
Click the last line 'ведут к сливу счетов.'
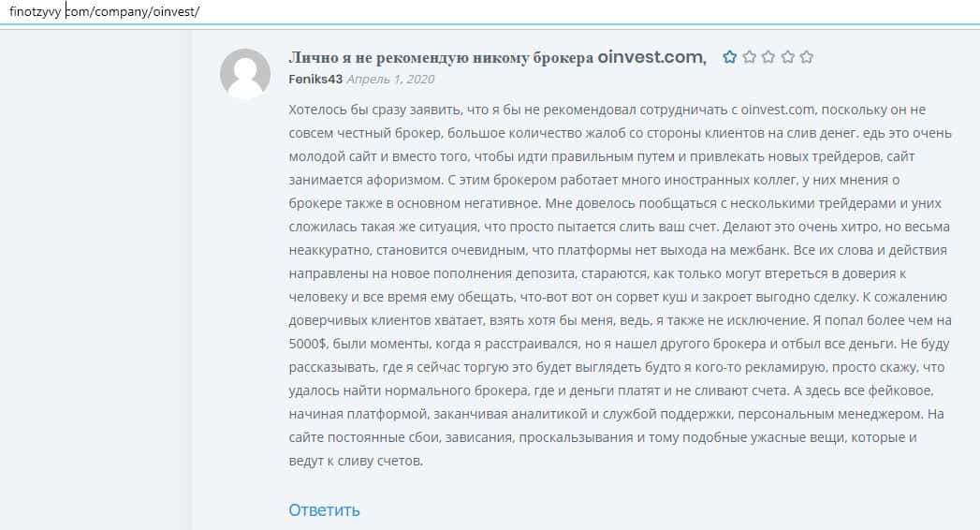(356, 462)
